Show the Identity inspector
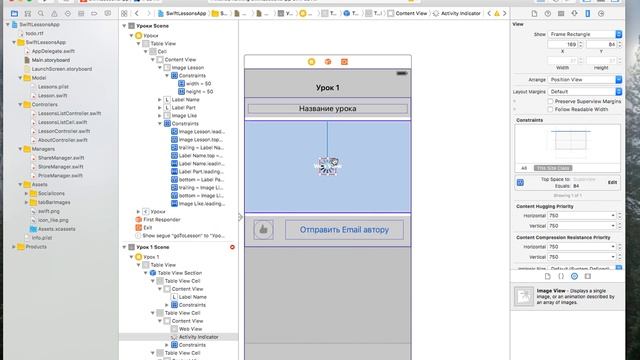The height and width of the screenshot is (360, 640). tap(561, 13)
